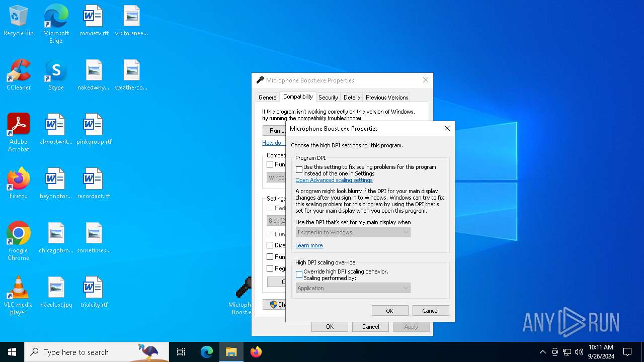Toggle the Register for restart checkbox
The height and width of the screenshot is (362, 644).
coord(270,268)
